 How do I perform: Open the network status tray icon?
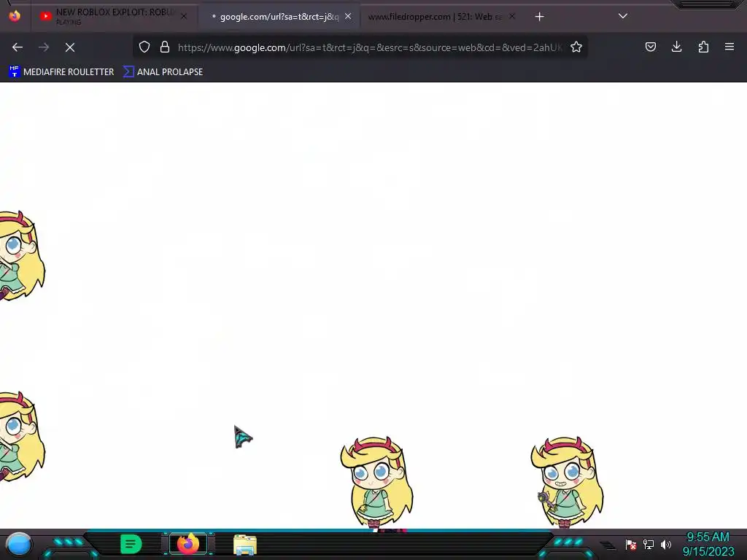[649, 544]
